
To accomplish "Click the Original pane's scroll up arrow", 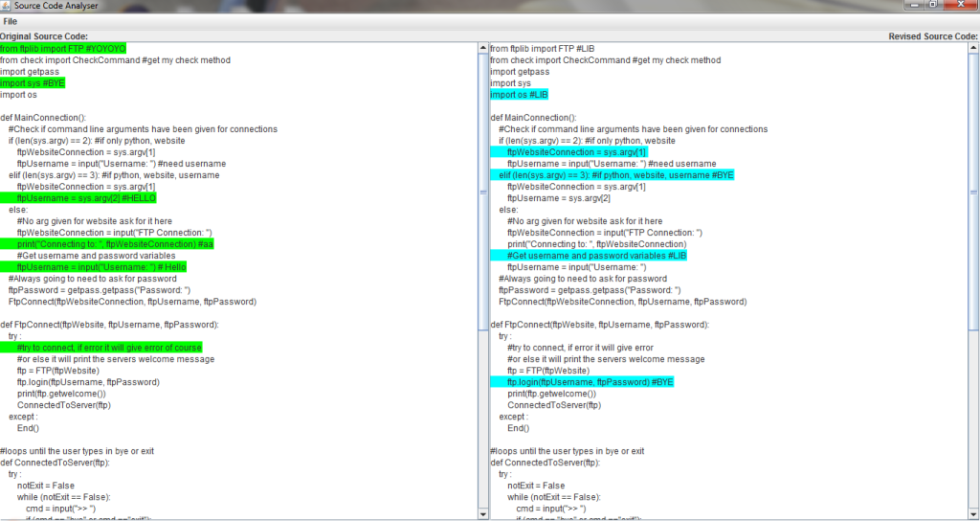I will coord(483,48).
